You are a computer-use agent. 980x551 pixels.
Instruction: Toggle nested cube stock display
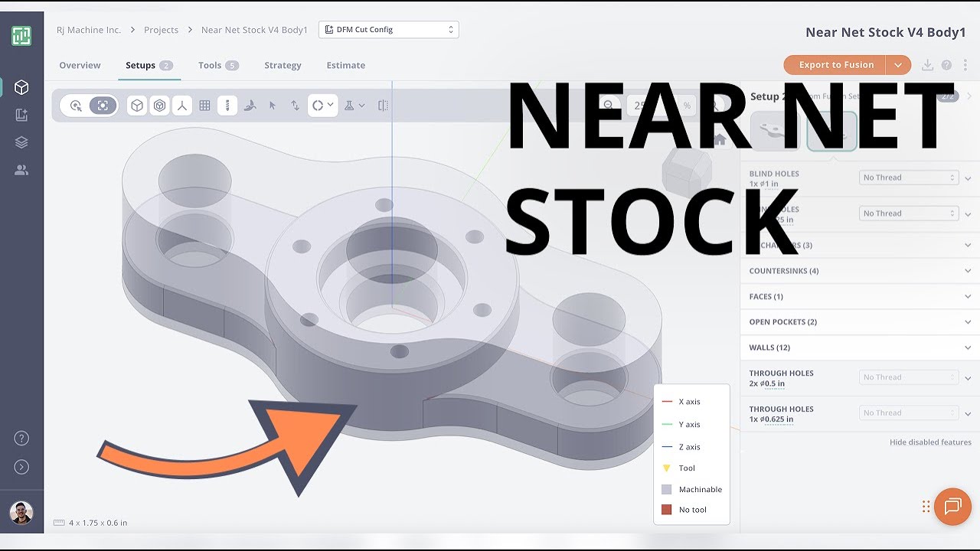point(159,106)
